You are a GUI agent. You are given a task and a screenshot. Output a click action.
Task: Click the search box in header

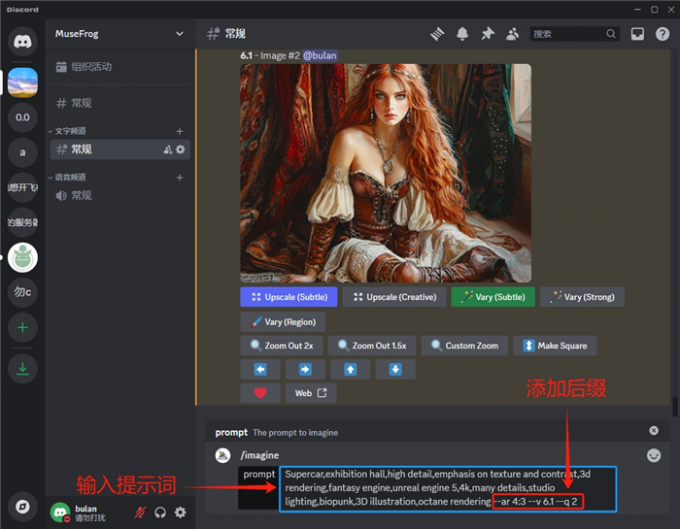pyautogui.click(x=574, y=34)
